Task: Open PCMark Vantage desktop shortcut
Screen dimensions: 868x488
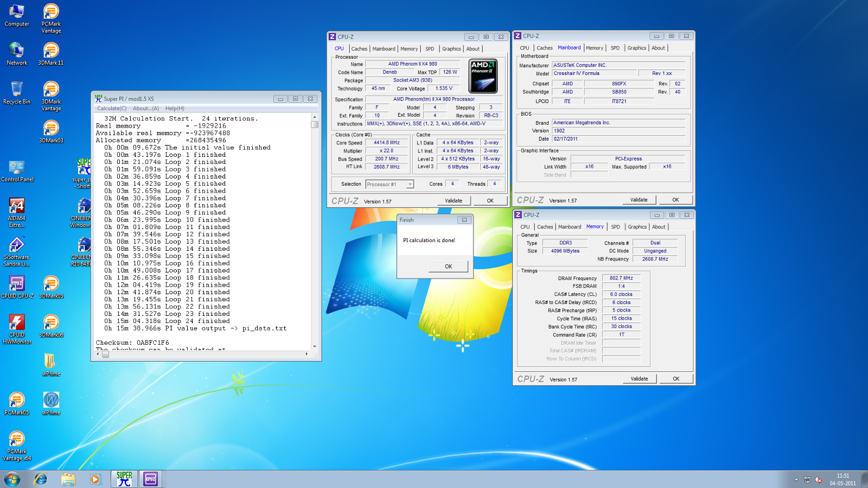Action: tap(51, 18)
